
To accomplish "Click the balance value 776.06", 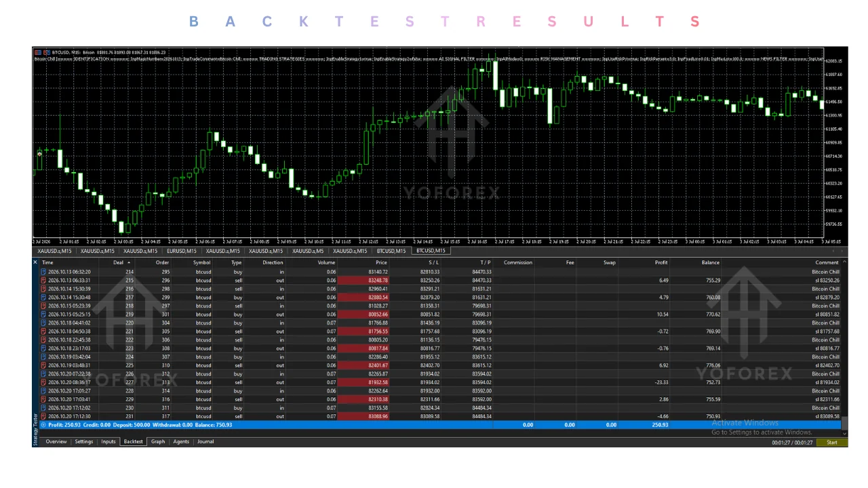I will 712,365.
